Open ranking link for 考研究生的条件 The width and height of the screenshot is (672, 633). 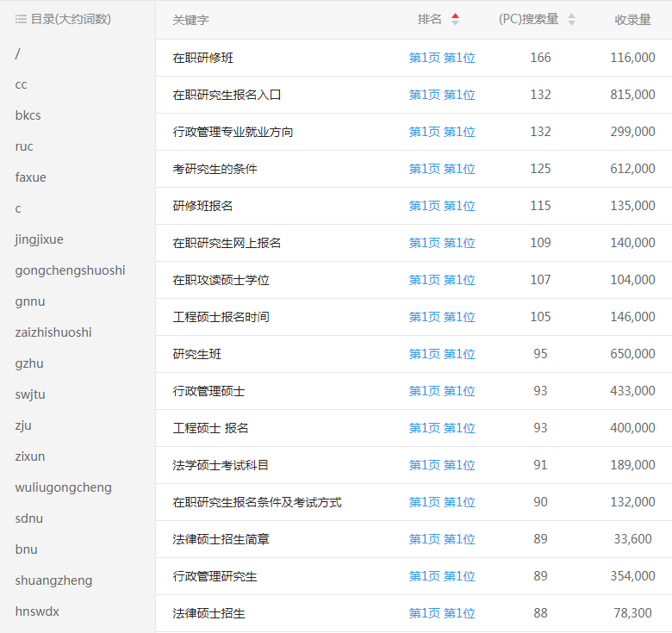click(x=442, y=169)
